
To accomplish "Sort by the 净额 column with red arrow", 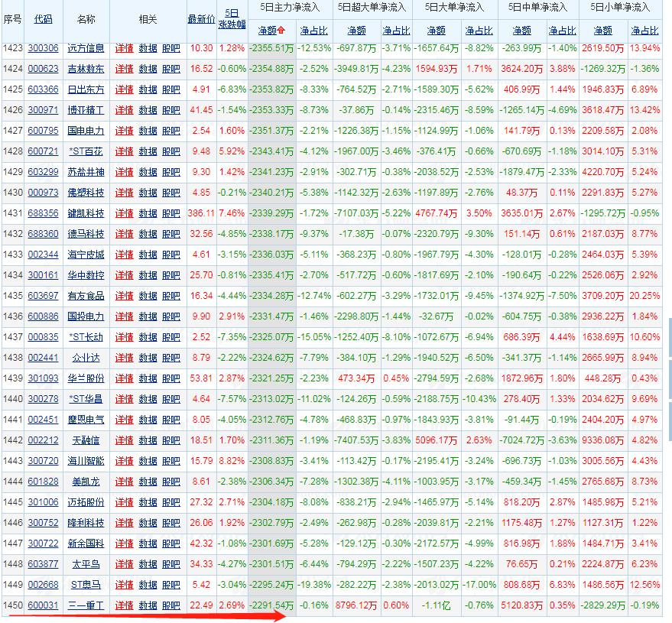I will 271,31.
